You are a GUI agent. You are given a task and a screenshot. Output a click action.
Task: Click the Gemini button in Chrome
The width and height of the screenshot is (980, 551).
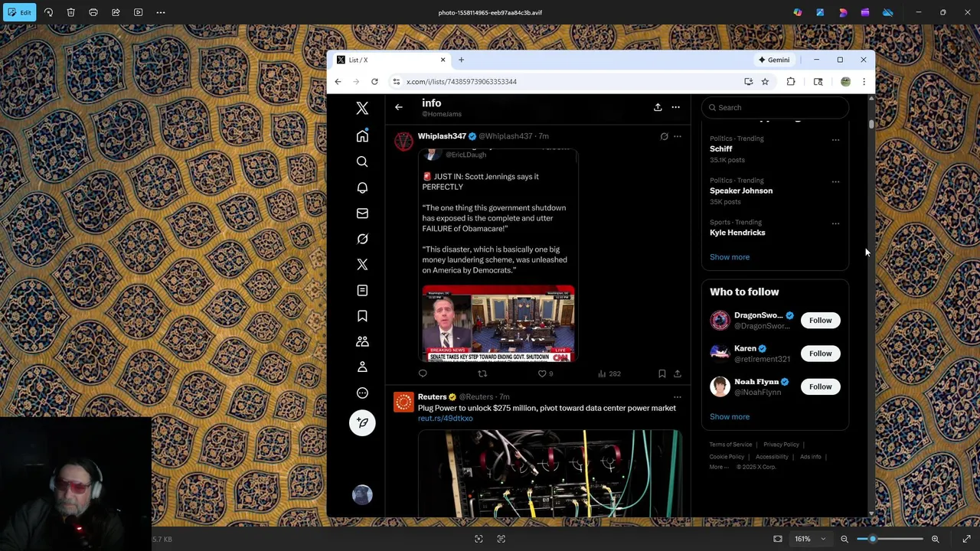tap(774, 60)
